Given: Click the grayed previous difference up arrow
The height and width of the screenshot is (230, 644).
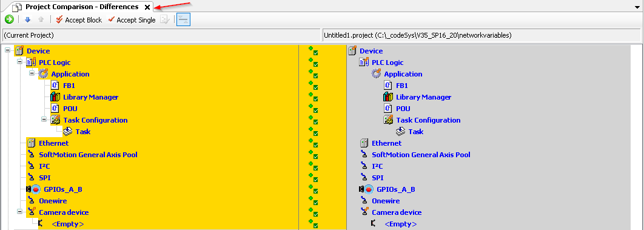Looking at the screenshot, I should (41, 19).
